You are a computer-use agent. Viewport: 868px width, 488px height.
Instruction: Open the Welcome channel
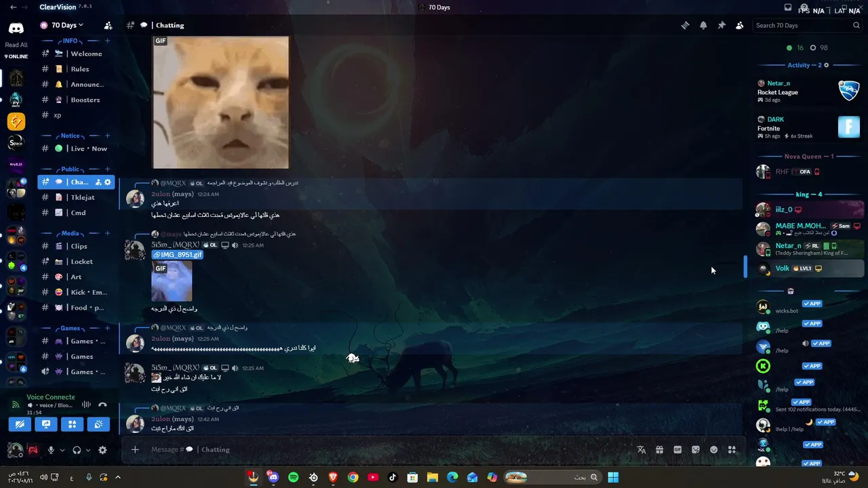(x=76, y=54)
